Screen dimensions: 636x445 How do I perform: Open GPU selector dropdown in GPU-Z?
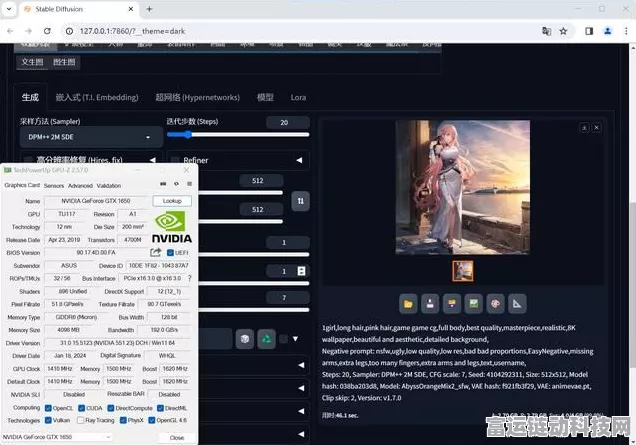point(57,437)
